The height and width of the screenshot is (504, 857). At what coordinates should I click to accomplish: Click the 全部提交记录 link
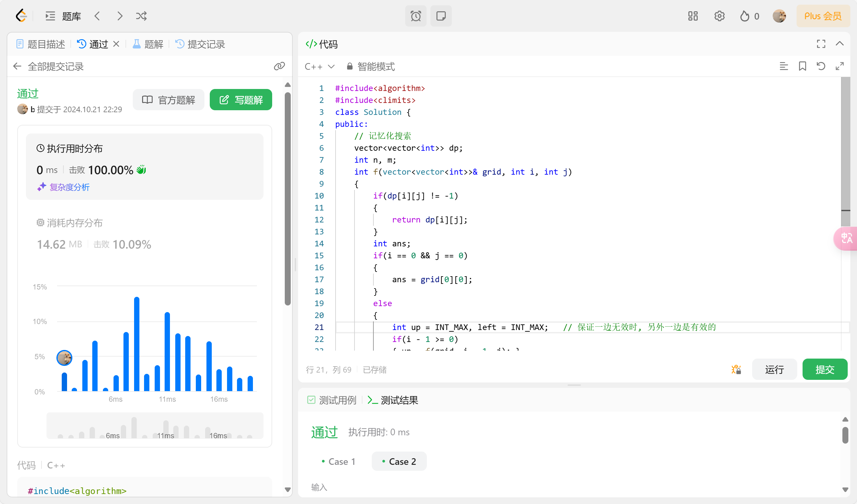point(56,66)
